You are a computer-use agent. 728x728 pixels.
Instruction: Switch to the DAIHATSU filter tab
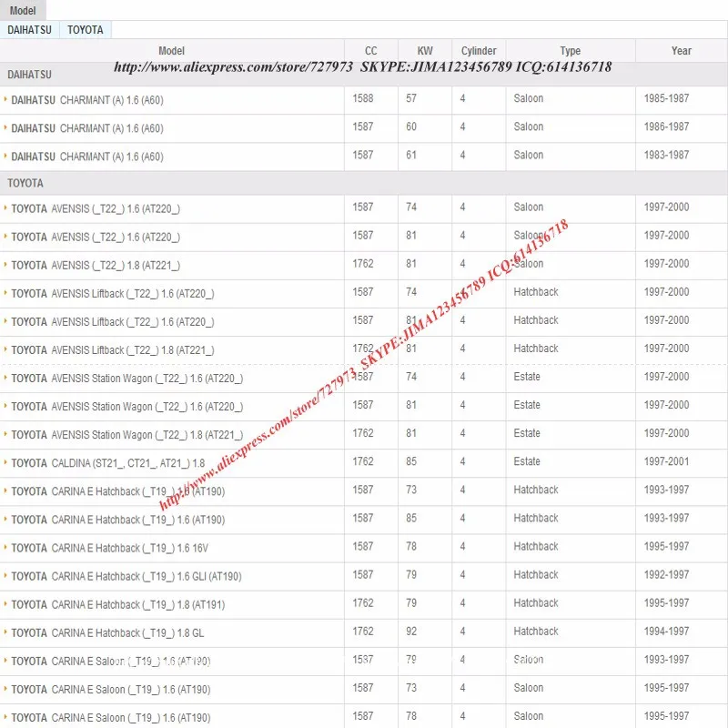[29, 30]
